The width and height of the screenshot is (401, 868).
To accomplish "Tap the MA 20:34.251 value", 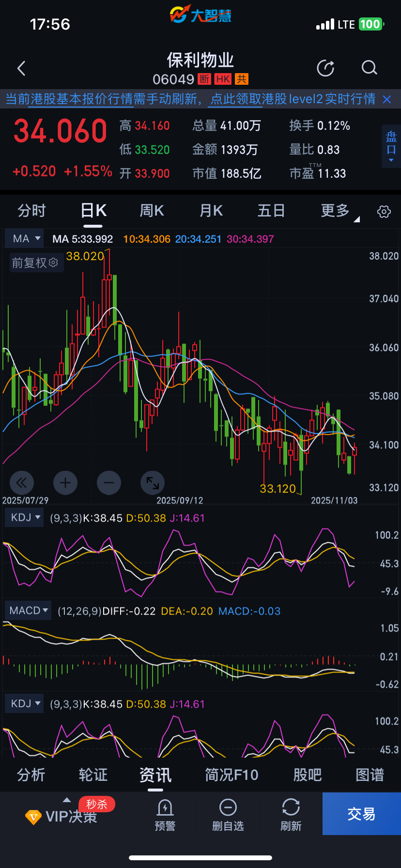I will pos(198,239).
